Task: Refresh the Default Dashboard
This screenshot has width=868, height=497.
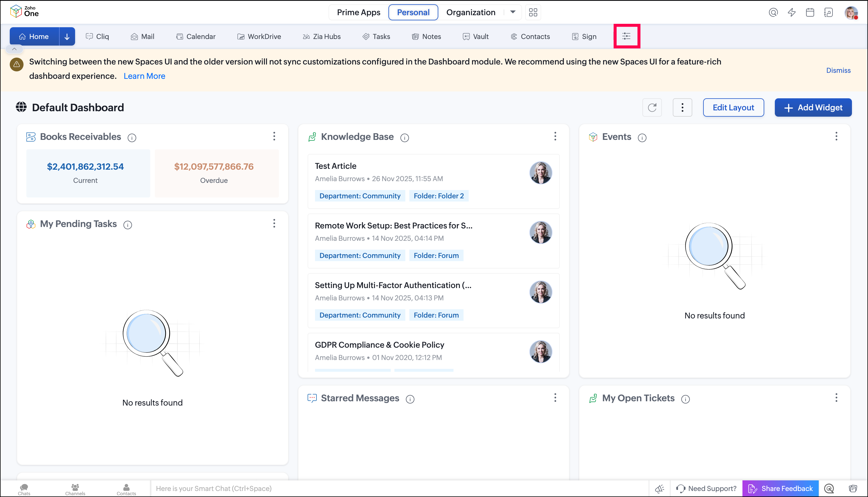Action: click(x=652, y=107)
